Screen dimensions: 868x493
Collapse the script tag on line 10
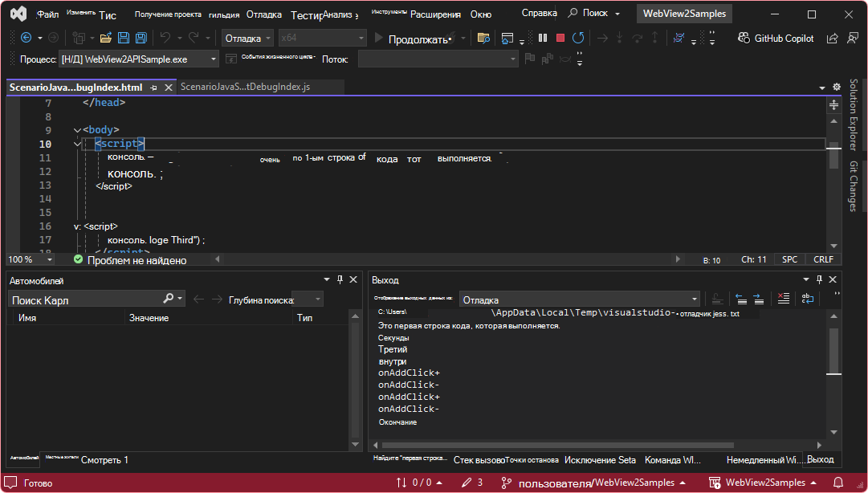point(78,144)
